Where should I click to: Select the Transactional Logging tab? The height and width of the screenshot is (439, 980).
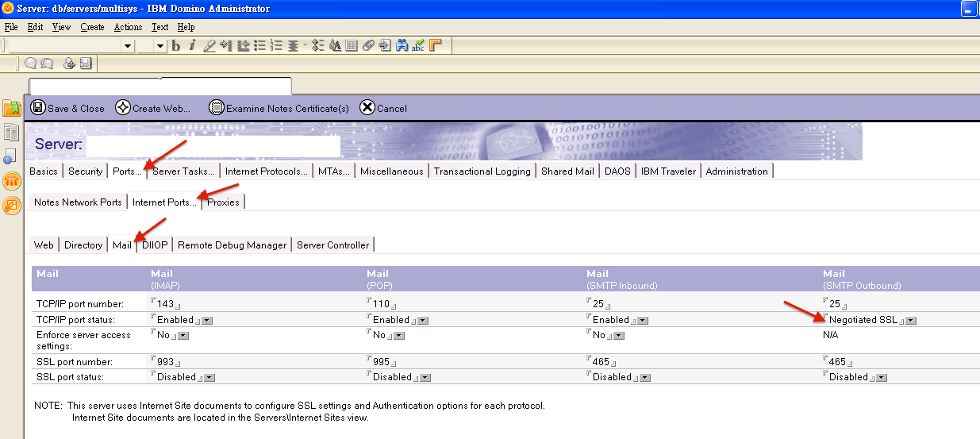482,171
